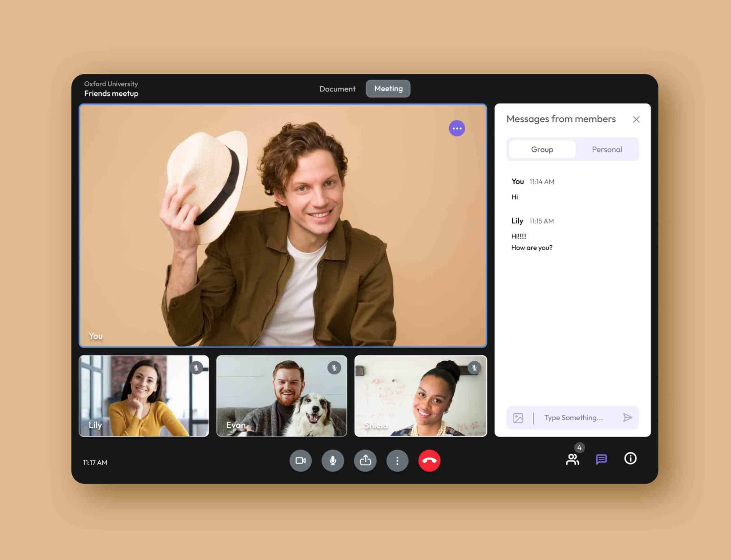This screenshot has width=731, height=560.
Task: Select the Group messages tab
Action: tap(542, 149)
